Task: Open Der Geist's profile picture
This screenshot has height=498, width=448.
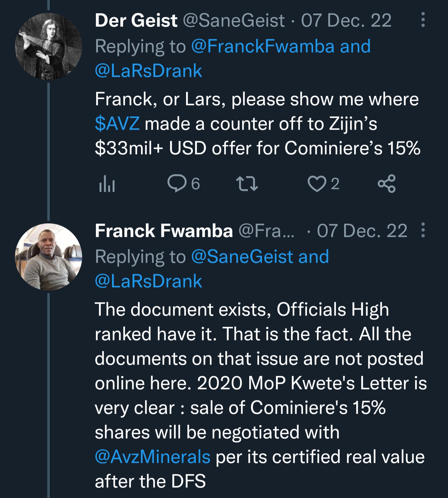Action: (49, 46)
